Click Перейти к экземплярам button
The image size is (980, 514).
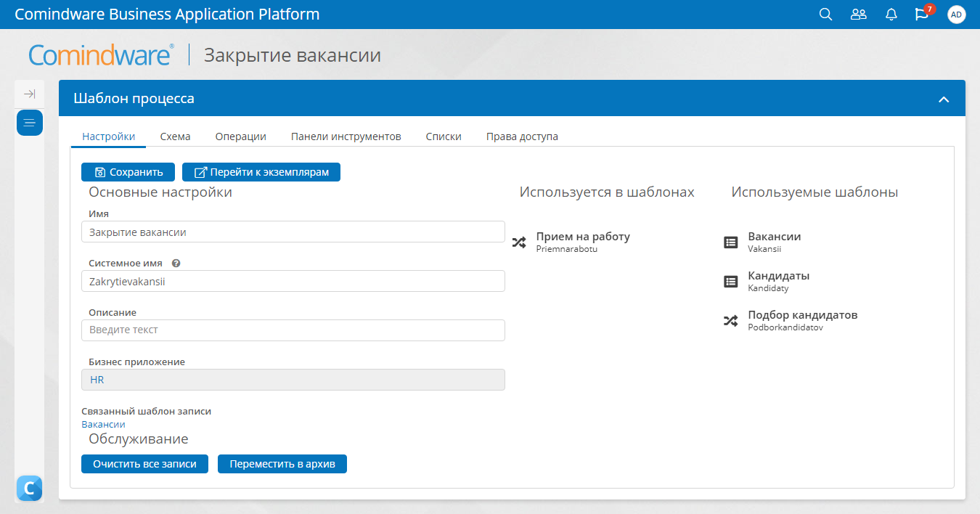pos(261,172)
